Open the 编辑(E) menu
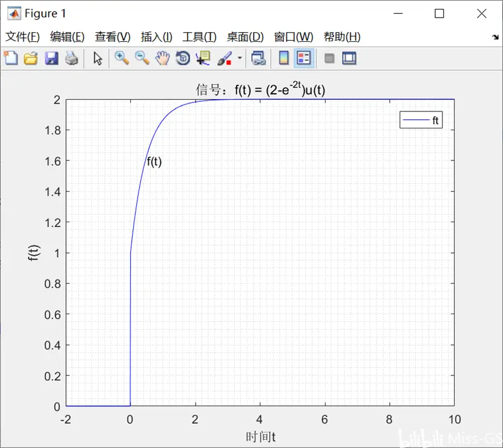The width and height of the screenshot is (503, 448). click(67, 37)
